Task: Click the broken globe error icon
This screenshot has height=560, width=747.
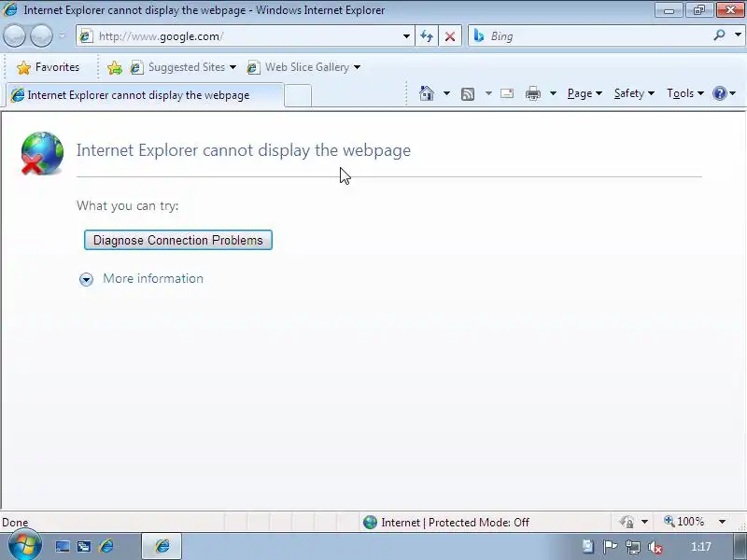Action: [x=42, y=153]
